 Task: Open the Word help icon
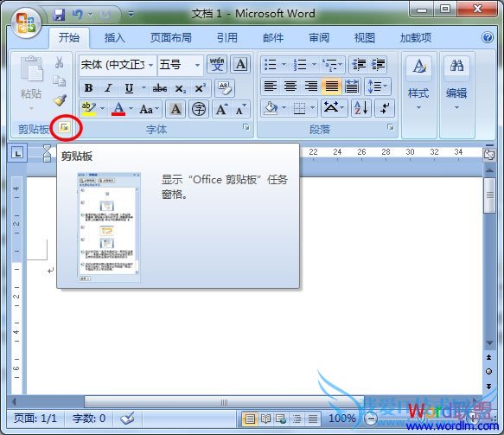pos(488,37)
